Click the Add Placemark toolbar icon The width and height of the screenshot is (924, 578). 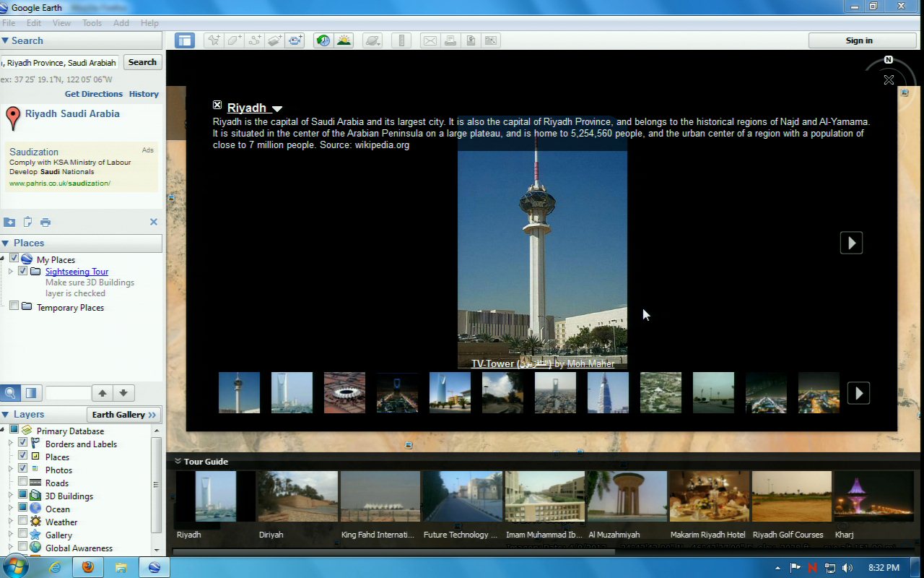click(214, 40)
